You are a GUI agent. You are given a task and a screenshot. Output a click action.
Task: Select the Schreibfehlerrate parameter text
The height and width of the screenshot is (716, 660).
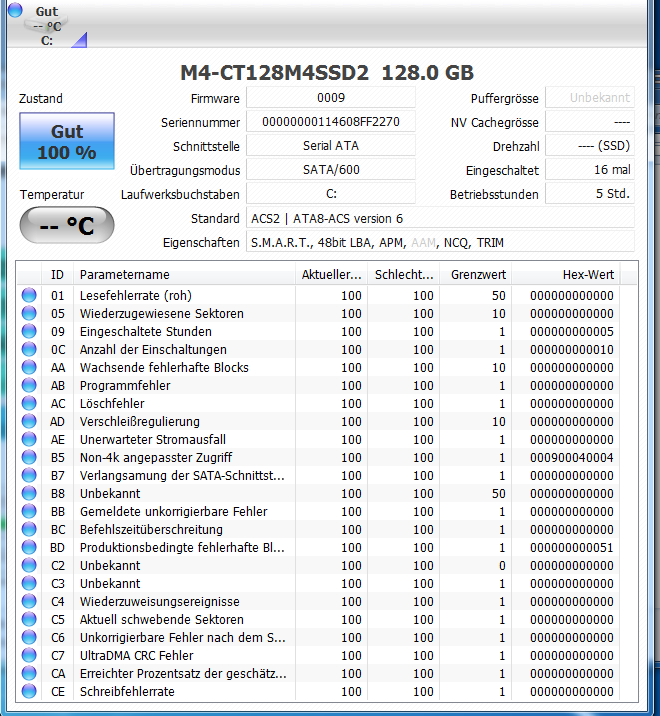point(127,691)
